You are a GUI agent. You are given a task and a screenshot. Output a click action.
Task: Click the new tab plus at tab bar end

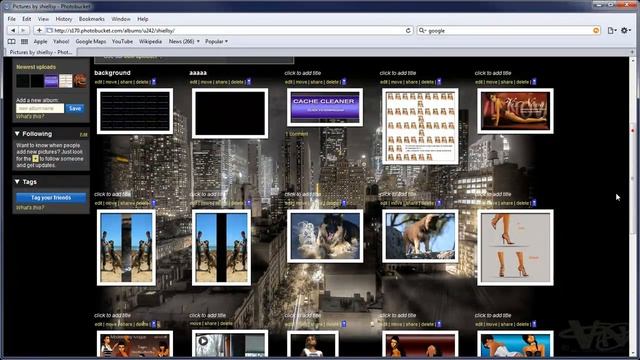[x=632, y=52]
